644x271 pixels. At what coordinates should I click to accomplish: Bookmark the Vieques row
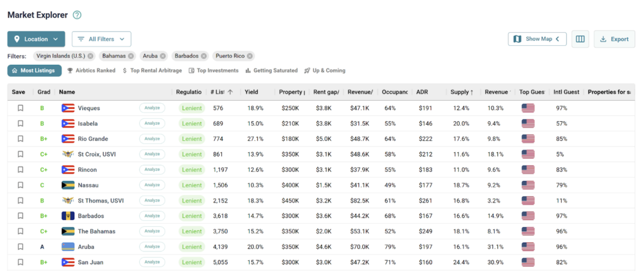(20, 108)
